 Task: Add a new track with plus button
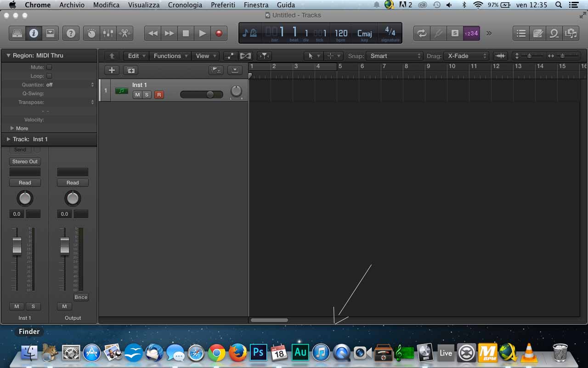click(112, 70)
